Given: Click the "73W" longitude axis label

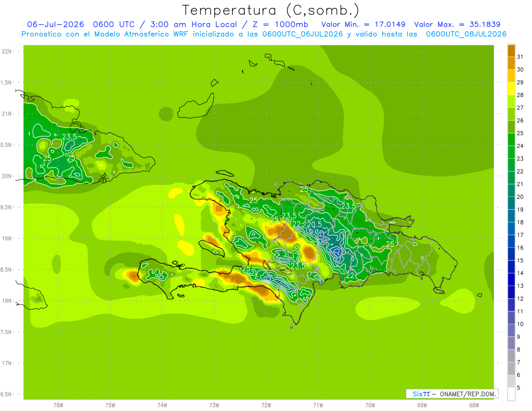Looking at the screenshot, I should point(214,405).
